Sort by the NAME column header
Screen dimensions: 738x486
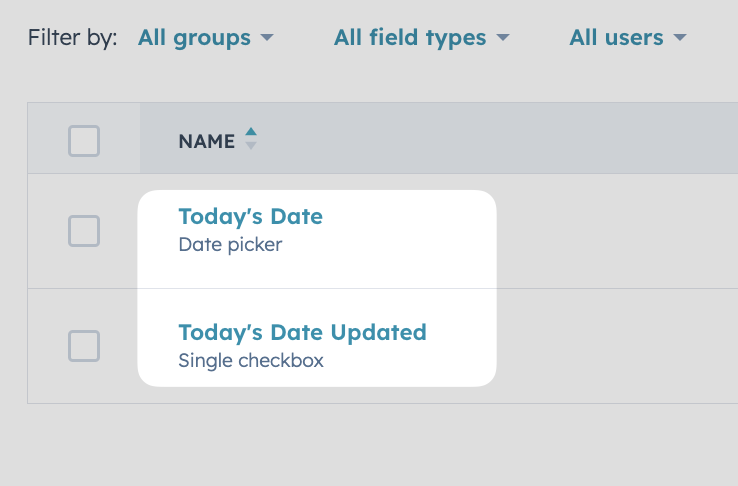click(207, 141)
